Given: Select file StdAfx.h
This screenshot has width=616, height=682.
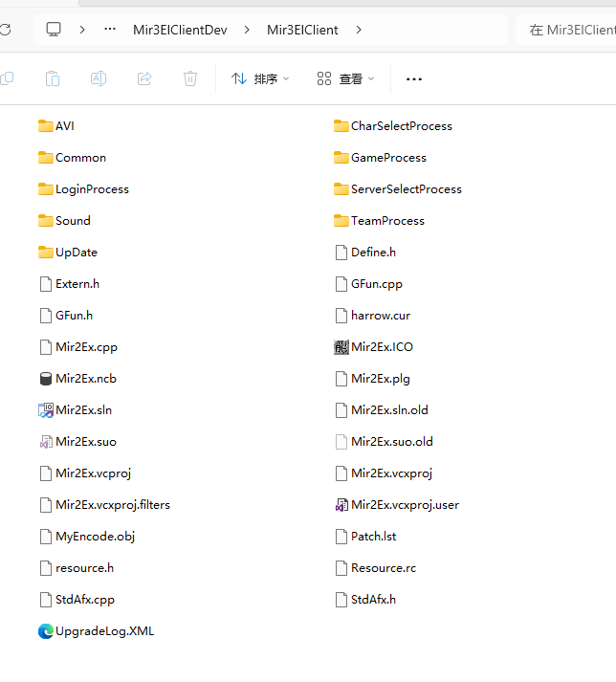Looking at the screenshot, I should (x=365, y=600).
